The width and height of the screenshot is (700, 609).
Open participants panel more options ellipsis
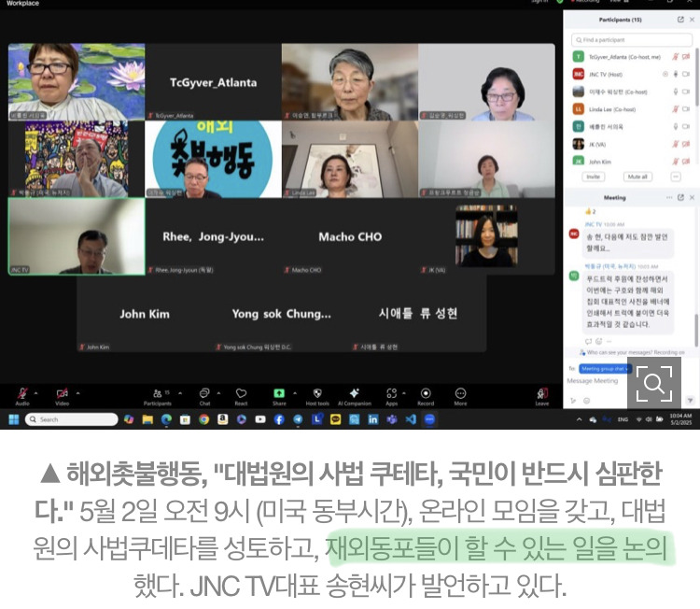click(x=676, y=177)
